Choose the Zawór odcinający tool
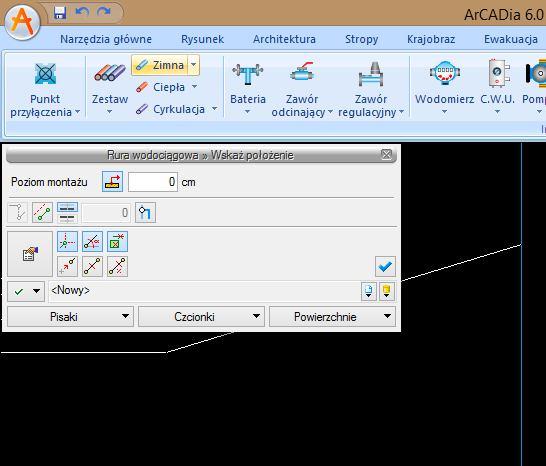This screenshot has height=466, width=546. (302, 89)
